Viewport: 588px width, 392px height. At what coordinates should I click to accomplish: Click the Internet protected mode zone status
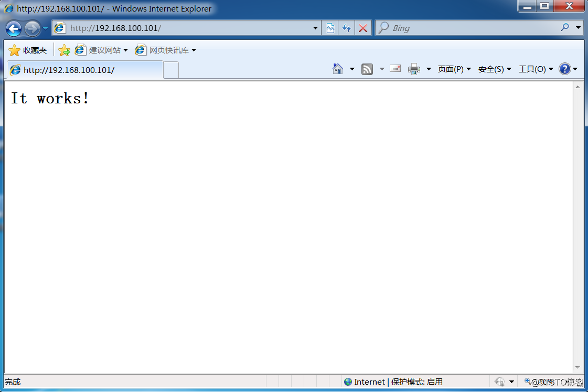point(393,382)
